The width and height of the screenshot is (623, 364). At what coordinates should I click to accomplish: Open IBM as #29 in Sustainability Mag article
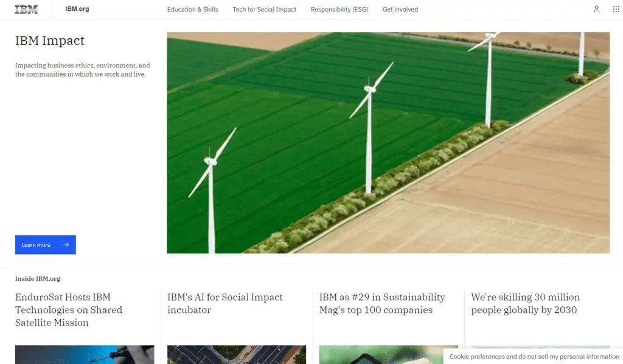point(382,303)
